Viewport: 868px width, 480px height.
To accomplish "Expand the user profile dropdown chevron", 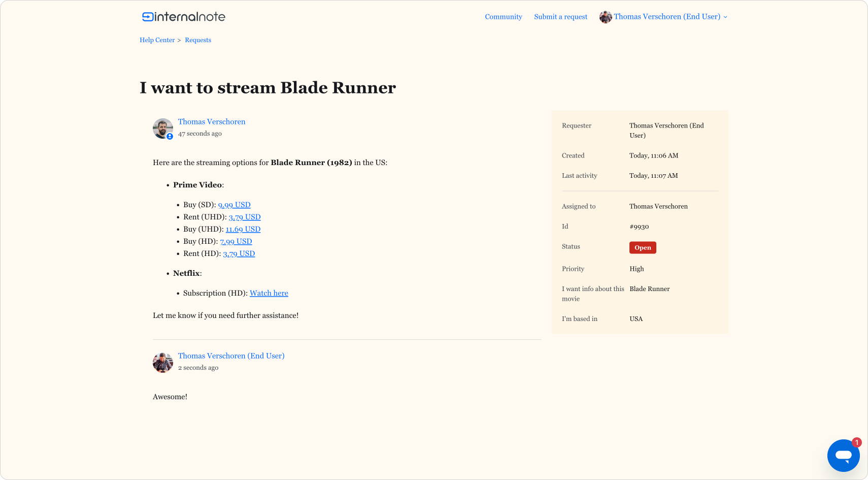I will [x=725, y=17].
